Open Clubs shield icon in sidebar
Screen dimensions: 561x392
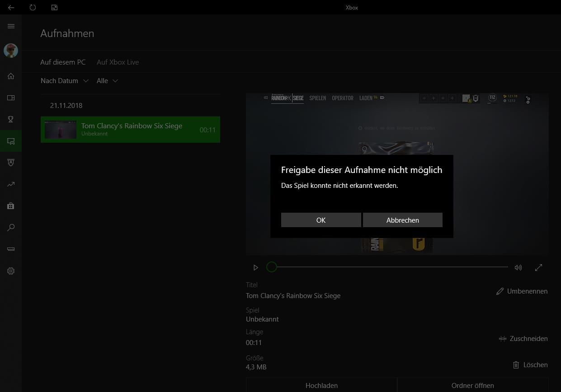[11, 163]
